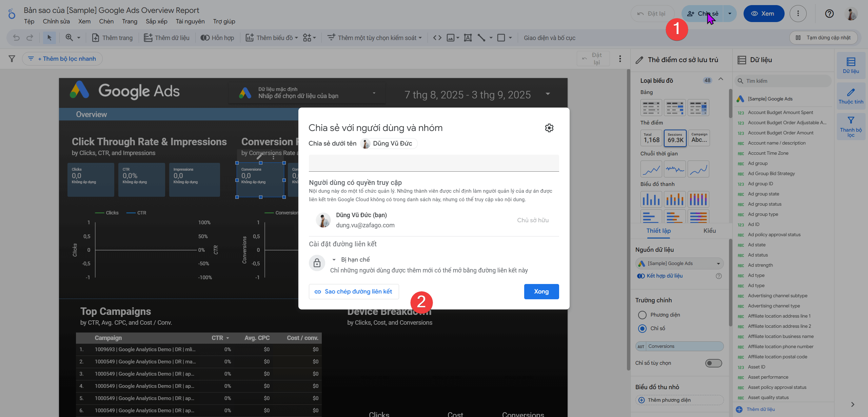The width and height of the screenshot is (868, 417).
Task: Collapse the Loại biểu đồ section
Action: (721, 80)
